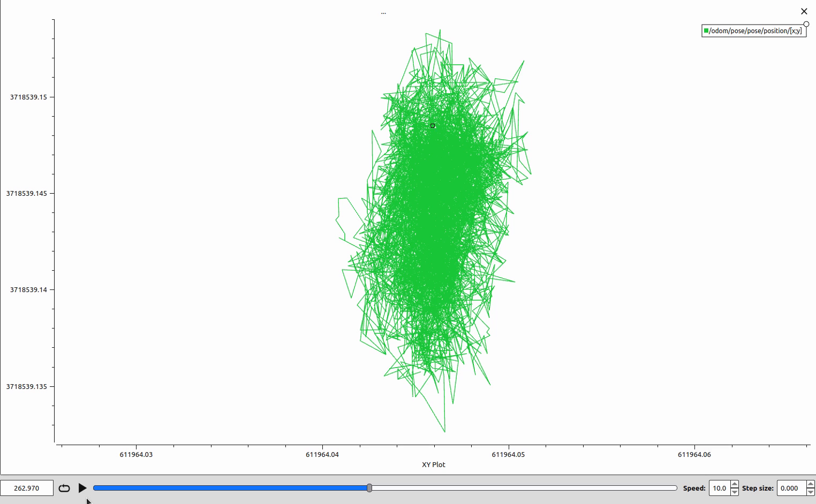Click the x-axis tick label 611964.05
The width and height of the screenshot is (816, 504).
coord(508,454)
